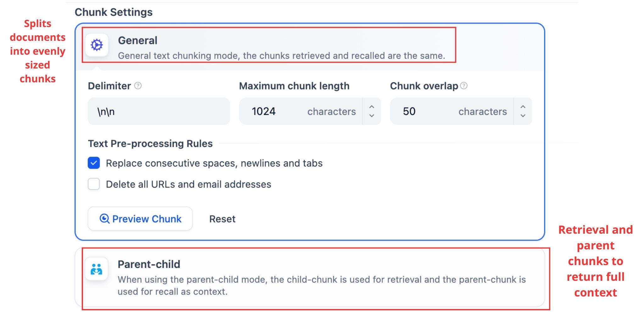Click the Preview Chunk magnifier icon
This screenshot has height=315, width=644.
click(104, 219)
